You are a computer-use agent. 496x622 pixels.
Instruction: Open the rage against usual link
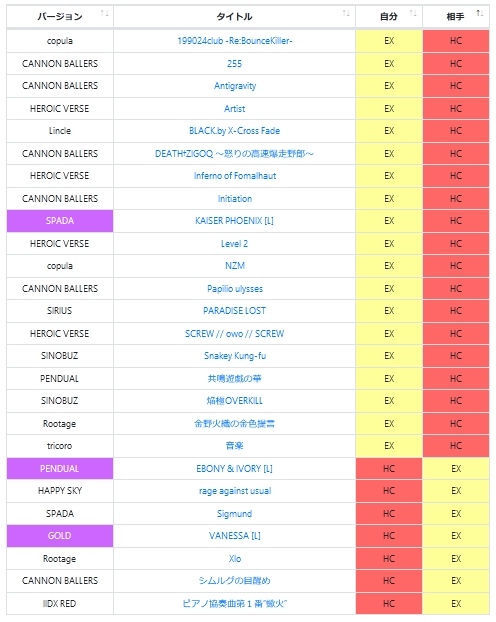pos(235,491)
